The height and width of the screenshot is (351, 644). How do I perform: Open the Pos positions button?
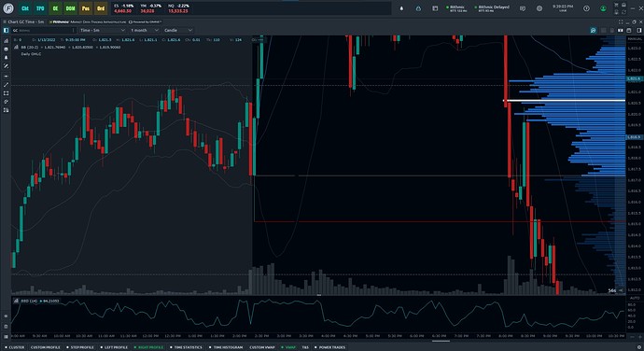tap(86, 8)
